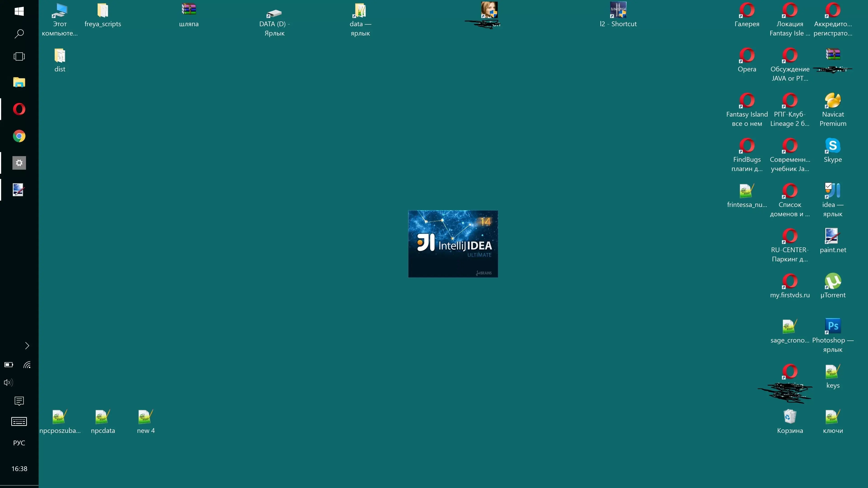This screenshot has height=488, width=868.
Task: Select ключи file icon
Action: point(833,422)
